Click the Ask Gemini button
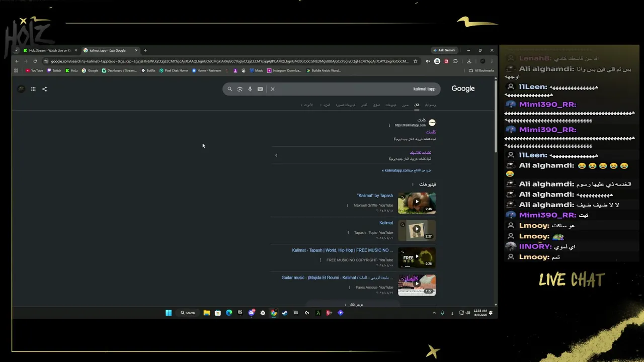This screenshot has width=644, height=362. click(444, 50)
